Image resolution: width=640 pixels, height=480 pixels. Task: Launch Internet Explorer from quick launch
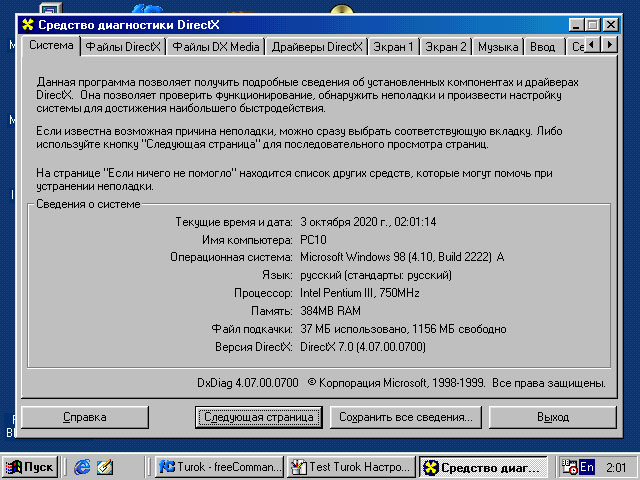(x=82, y=467)
